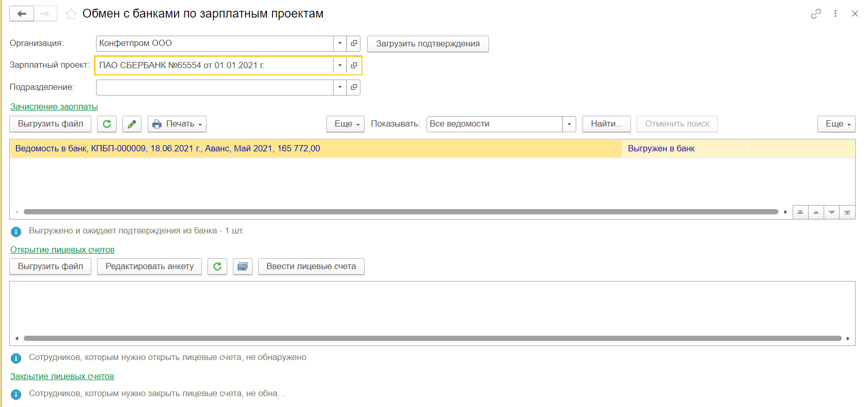Open the Печать dropdown menu
Viewport: 868px width, 407px height.
click(x=177, y=124)
